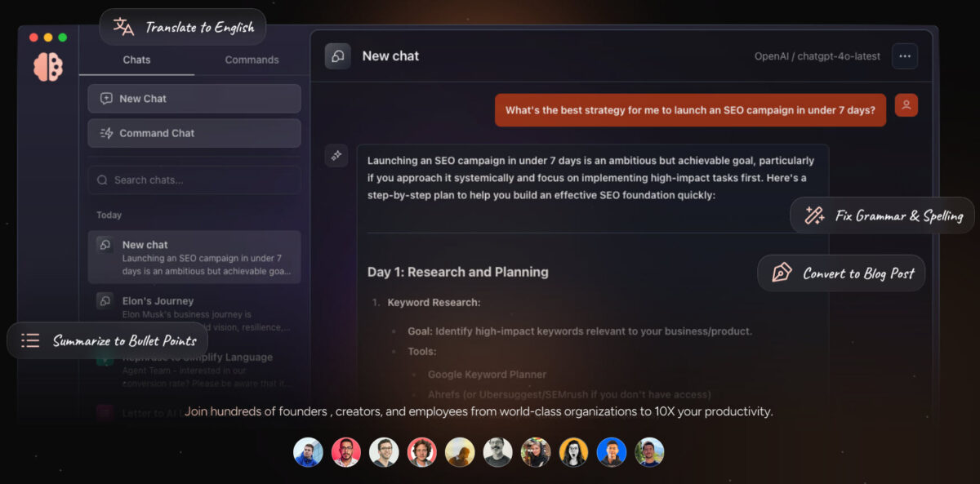
Task: Open the OpenAI chatgpt-4o-latest model selector
Action: pos(817,56)
